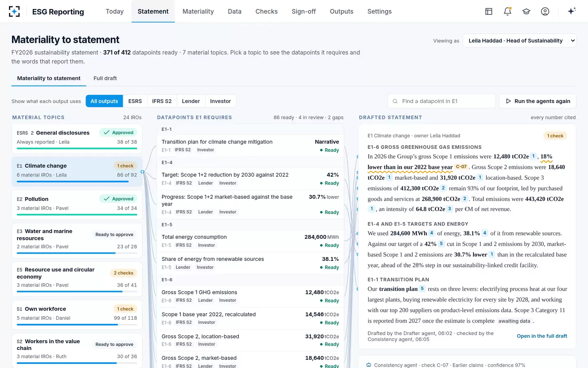Select the E1 Climate change topic card
This screenshot has width=588, height=368.
[x=77, y=172]
